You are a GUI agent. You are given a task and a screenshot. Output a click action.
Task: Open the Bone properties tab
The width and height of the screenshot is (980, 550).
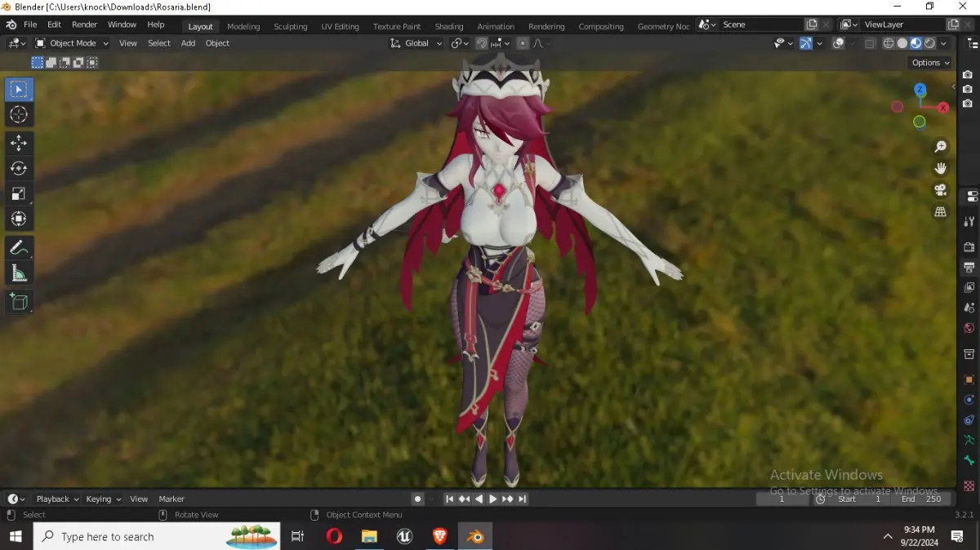click(x=970, y=461)
